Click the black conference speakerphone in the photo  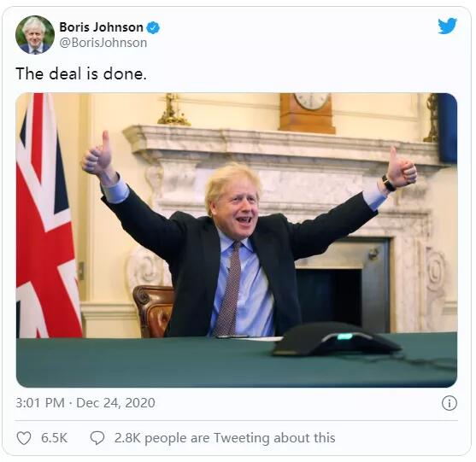click(x=336, y=340)
